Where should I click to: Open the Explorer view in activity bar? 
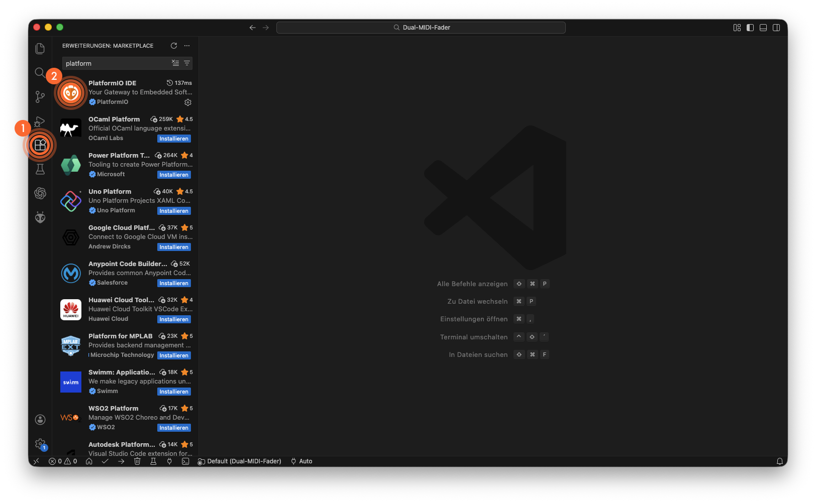click(x=40, y=48)
